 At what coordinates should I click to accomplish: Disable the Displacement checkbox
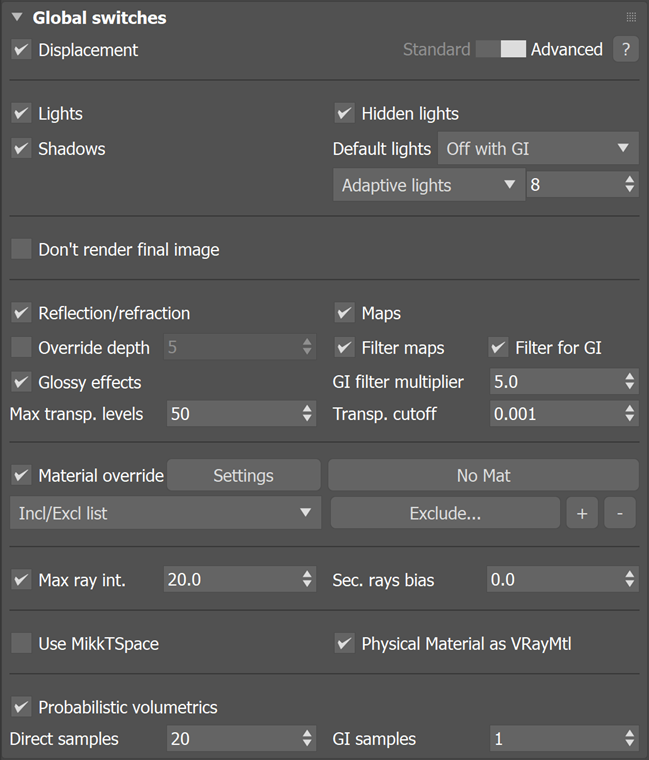(x=21, y=49)
